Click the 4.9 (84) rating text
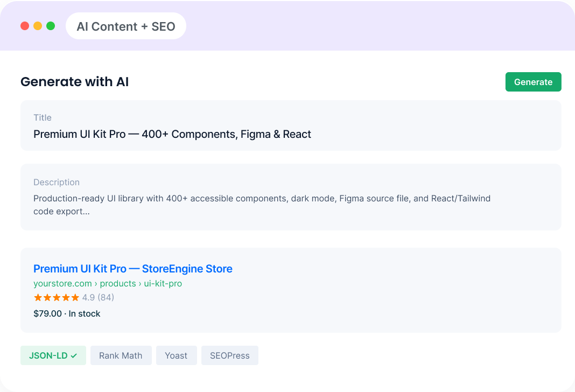This screenshot has height=392, width=575. pyautogui.click(x=98, y=297)
